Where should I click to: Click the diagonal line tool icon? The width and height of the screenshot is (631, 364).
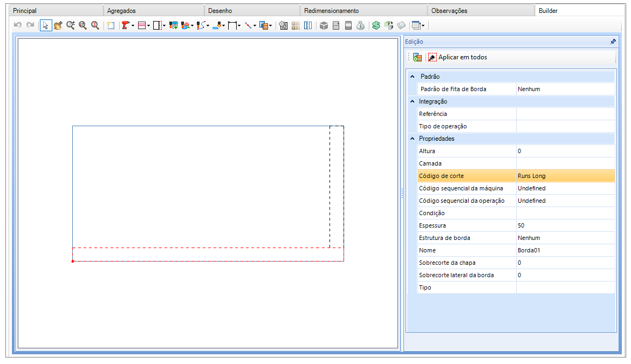point(248,25)
